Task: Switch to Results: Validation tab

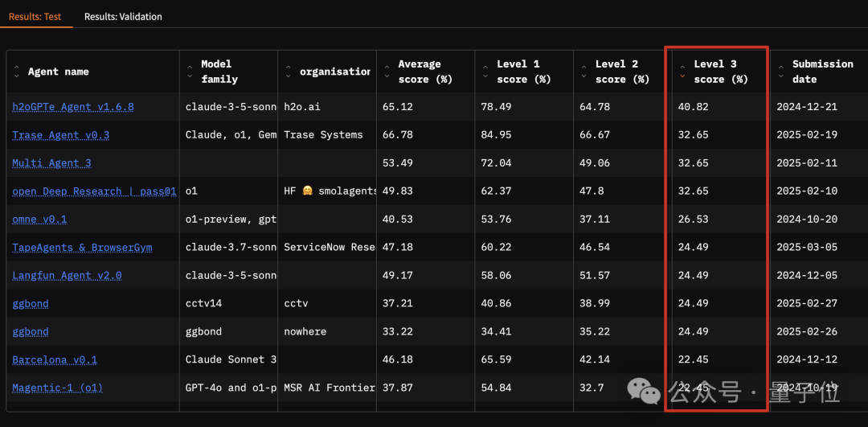Action: tap(123, 16)
